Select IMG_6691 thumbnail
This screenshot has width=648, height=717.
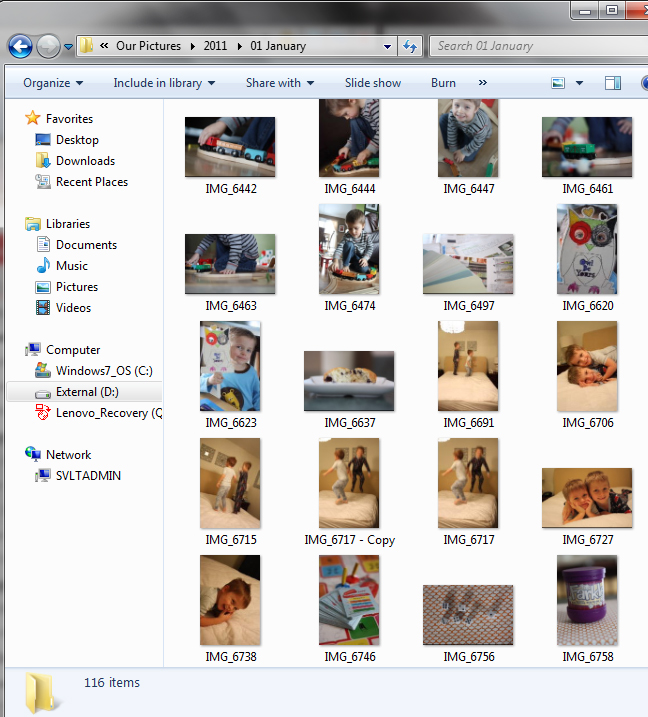tap(468, 366)
